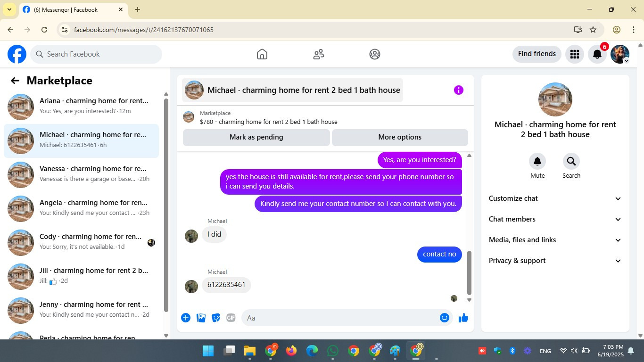Click the message text field labeled Aa
Image resolution: width=644 pixels, height=362 pixels.
(x=339, y=318)
